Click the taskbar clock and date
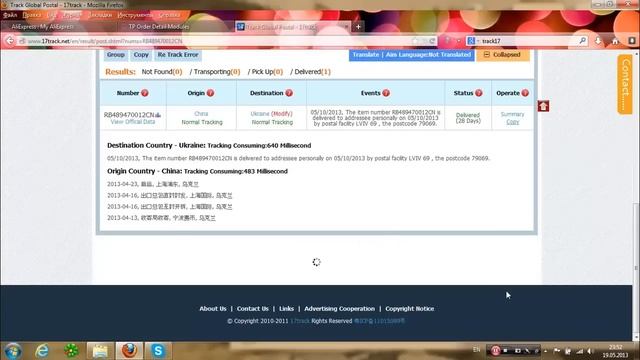Image resolution: width=640 pixels, height=360 pixels. pyautogui.click(x=615, y=351)
